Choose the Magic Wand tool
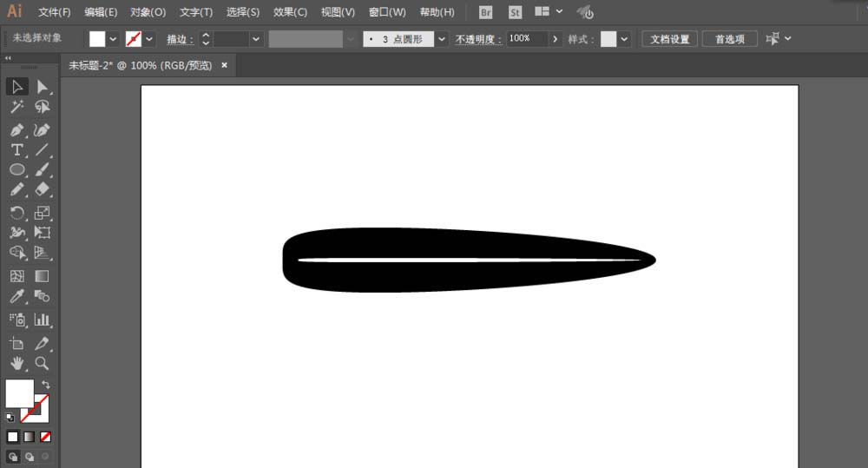 pos(16,107)
